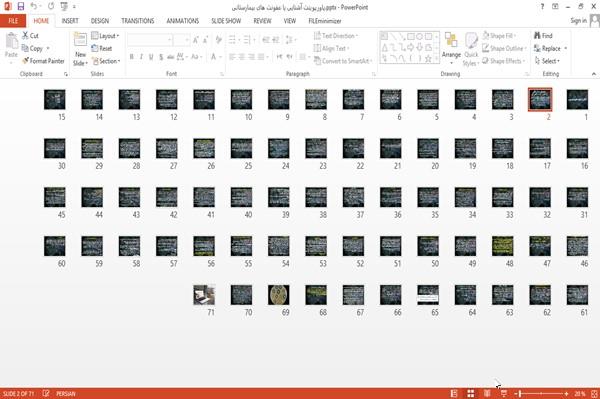Click zoom in plus button

click(x=566, y=394)
